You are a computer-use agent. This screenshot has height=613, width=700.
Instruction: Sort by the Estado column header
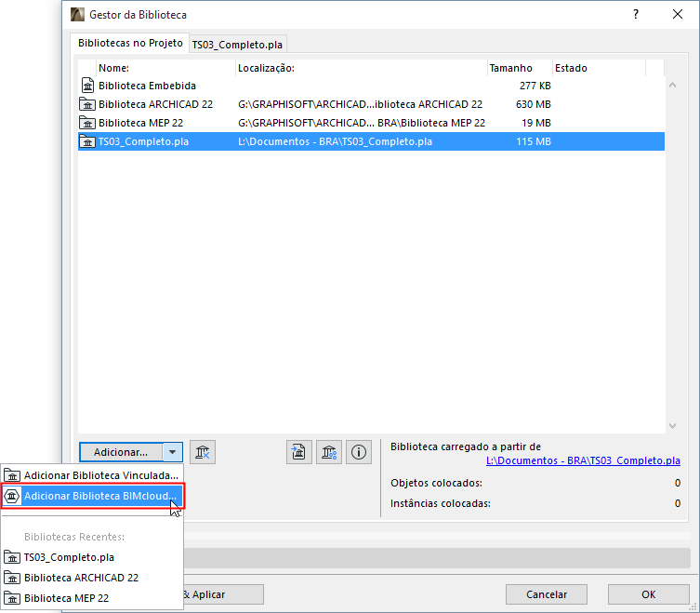599,68
